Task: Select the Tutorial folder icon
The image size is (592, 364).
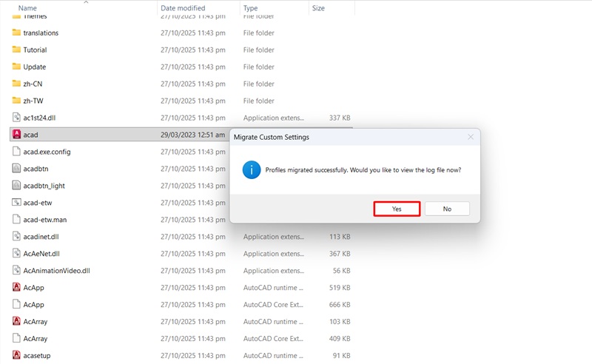Action: tap(17, 50)
